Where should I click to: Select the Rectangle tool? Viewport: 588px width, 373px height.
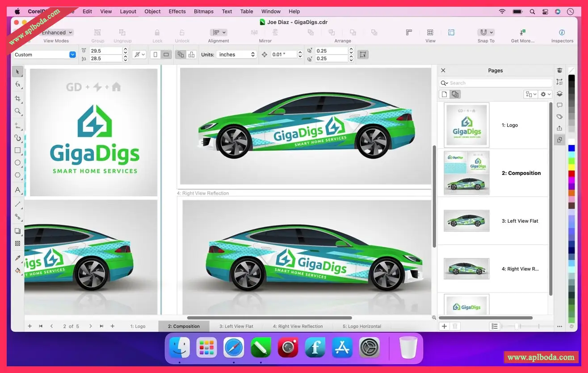[x=18, y=150]
